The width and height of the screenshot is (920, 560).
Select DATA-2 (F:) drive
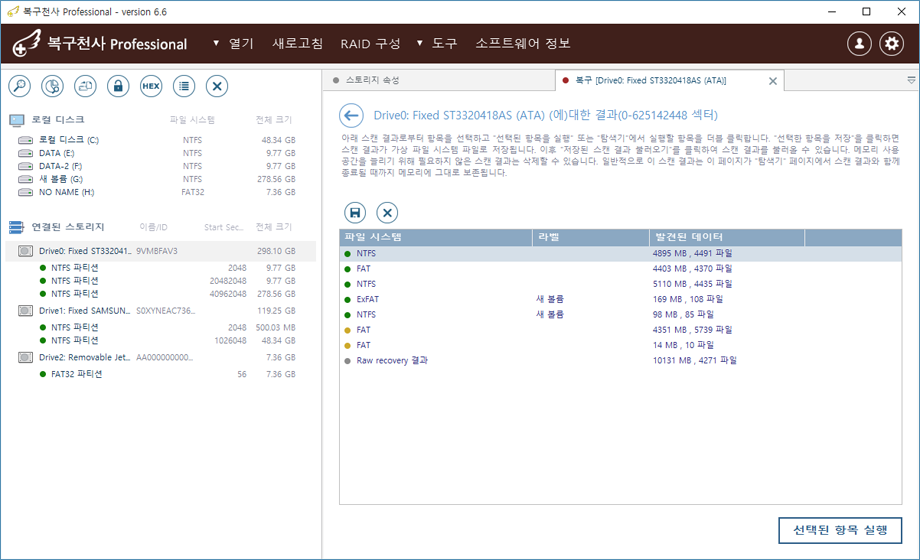coord(160,166)
